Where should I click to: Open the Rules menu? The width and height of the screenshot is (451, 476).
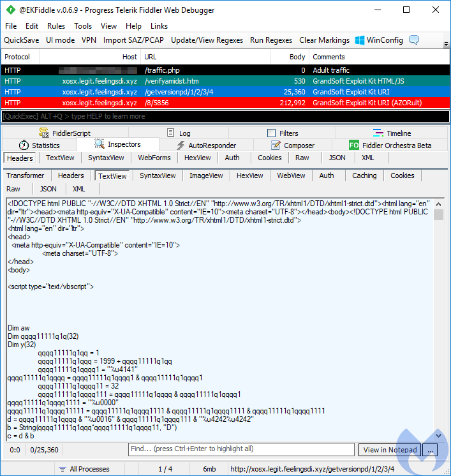tap(56, 26)
